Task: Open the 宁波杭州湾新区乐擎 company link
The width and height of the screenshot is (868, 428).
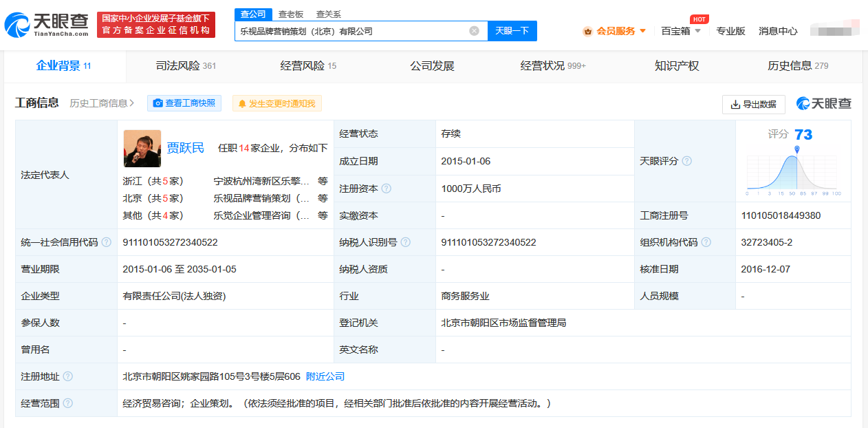Action: 261,181
